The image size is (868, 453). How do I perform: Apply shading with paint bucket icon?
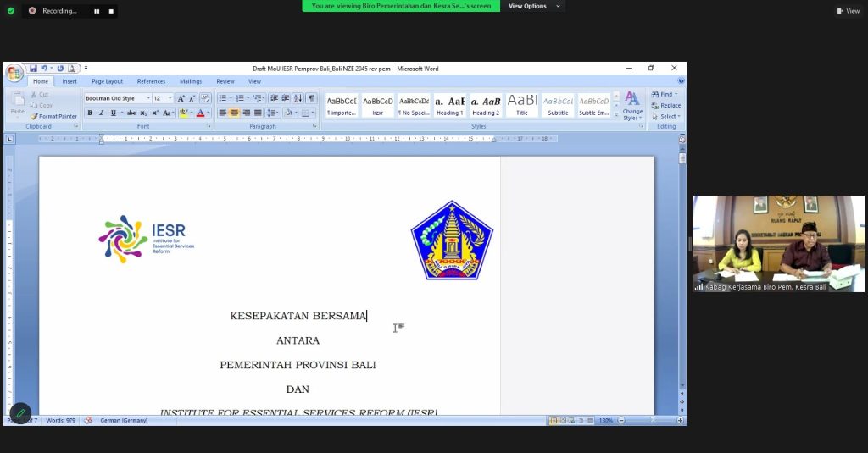288,113
